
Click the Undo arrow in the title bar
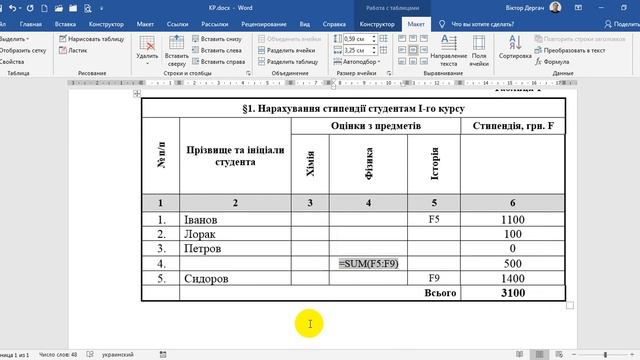click(x=12, y=8)
